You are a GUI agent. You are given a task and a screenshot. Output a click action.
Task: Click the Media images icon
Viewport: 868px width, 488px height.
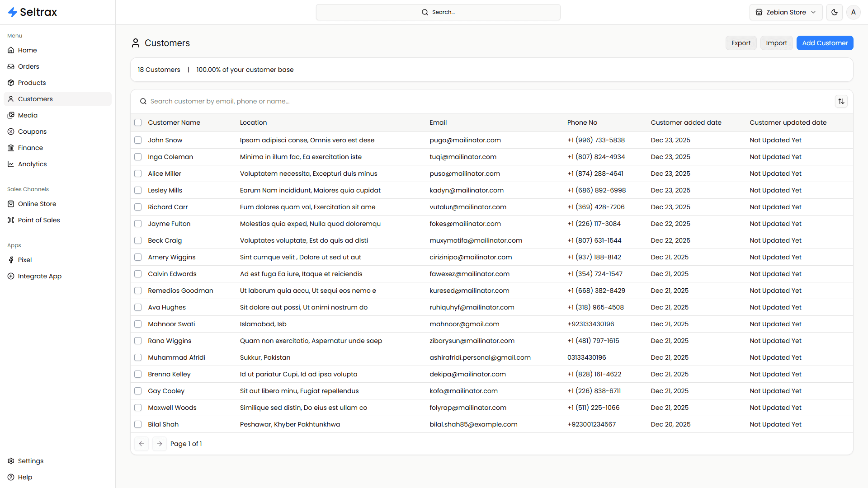click(x=11, y=115)
